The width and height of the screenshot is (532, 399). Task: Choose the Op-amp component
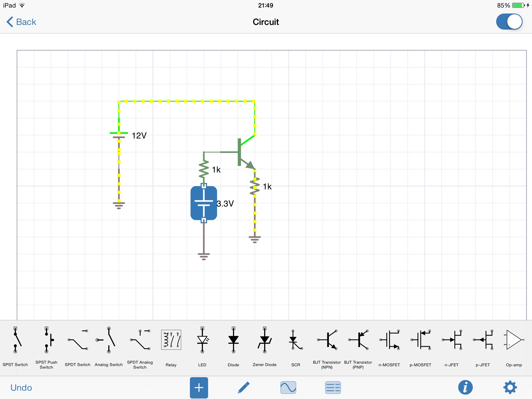[514, 340]
